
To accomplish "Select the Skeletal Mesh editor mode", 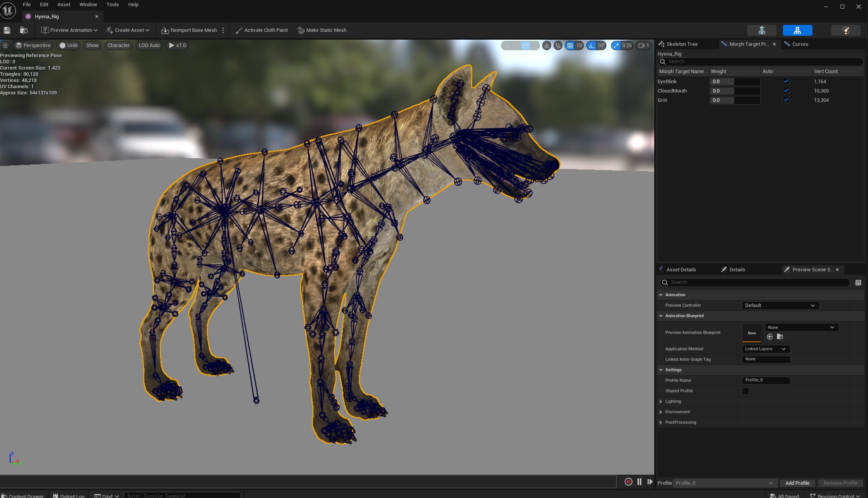I will [797, 30].
